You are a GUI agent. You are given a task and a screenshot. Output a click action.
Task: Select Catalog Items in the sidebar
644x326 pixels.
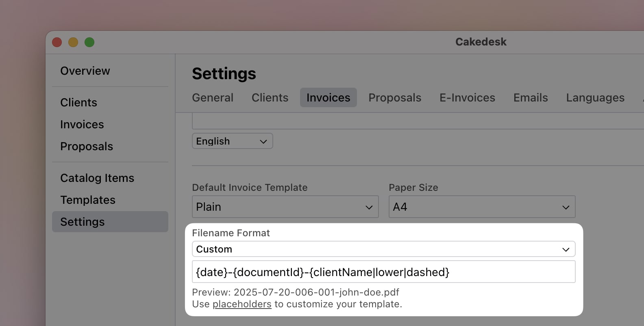click(x=97, y=178)
